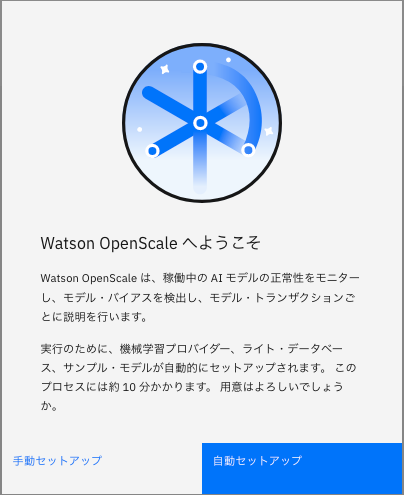
Task: Click the small white dot above the arc
Action: pyautogui.click(x=228, y=60)
